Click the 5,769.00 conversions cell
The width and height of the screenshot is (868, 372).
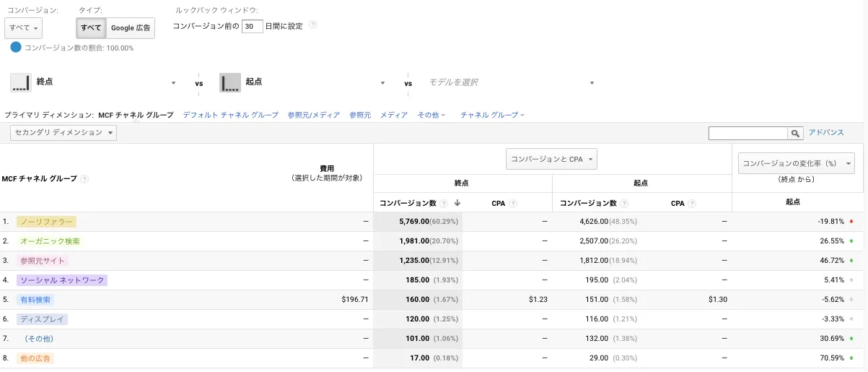pyautogui.click(x=414, y=222)
